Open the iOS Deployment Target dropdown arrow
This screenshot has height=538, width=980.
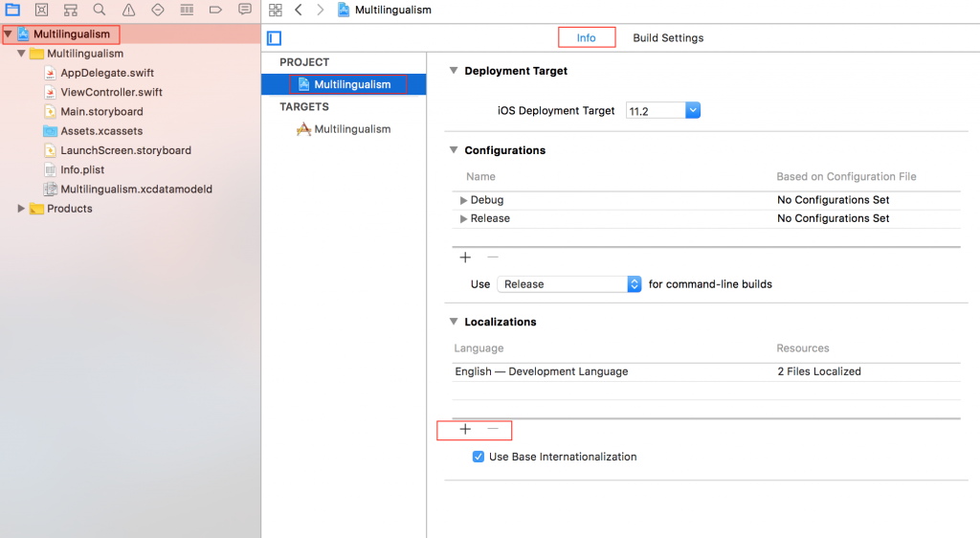[693, 111]
